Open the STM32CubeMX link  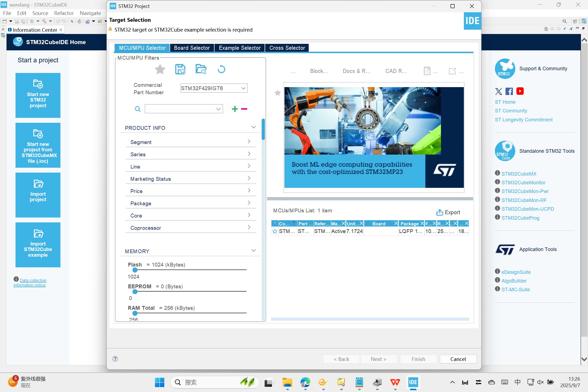click(519, 174)
